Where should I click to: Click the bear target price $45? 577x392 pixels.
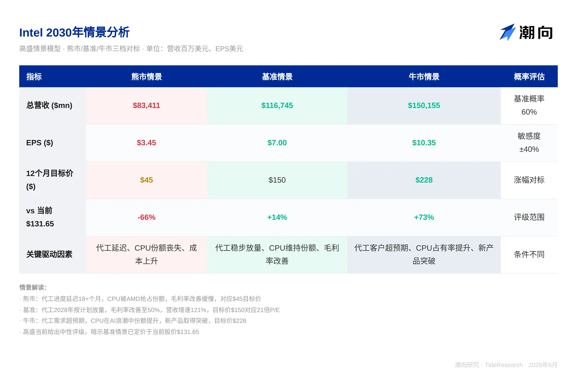[147, 180]
